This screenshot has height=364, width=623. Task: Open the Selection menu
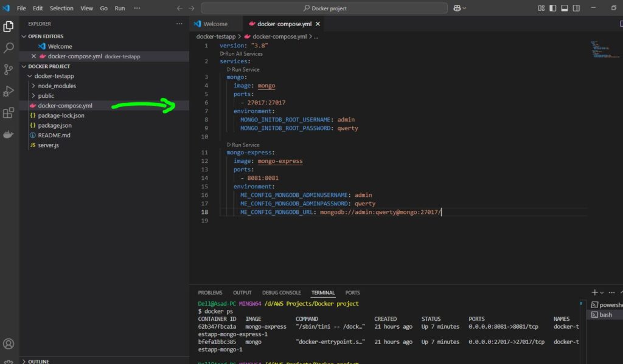61,8
